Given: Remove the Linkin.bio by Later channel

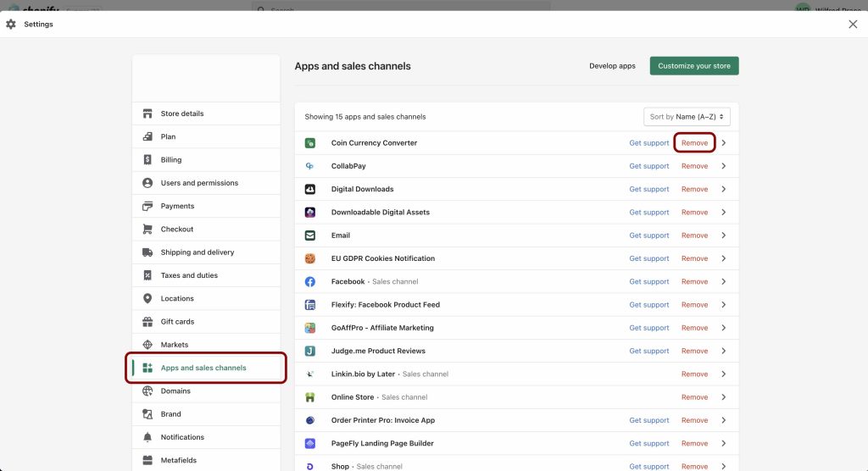Looking at the screenshot, I should tap(695, 374).
